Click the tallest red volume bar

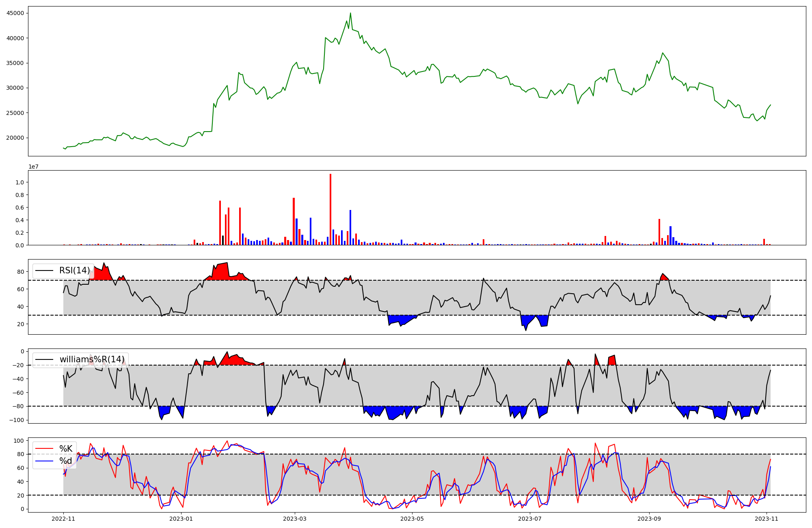pyautogui.click(x=330, y=209)
